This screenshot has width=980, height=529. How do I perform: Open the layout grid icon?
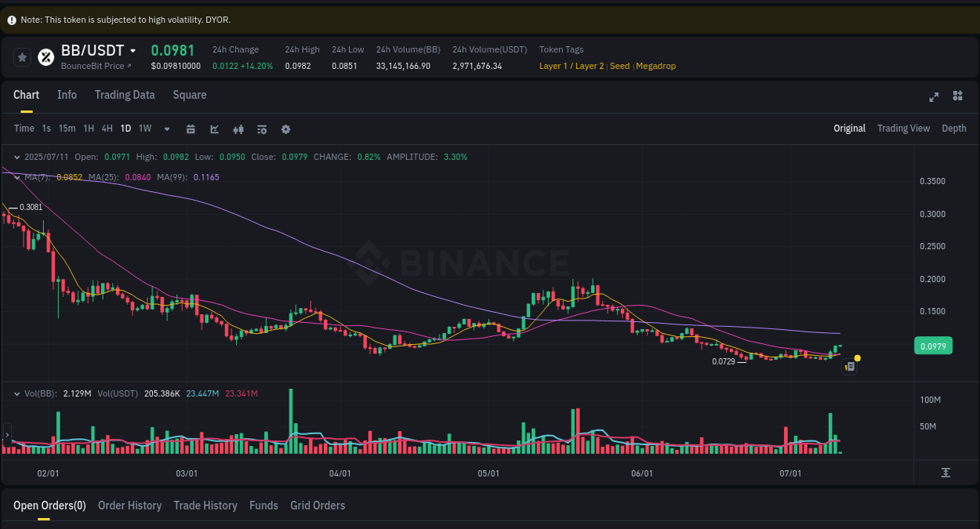957,96
